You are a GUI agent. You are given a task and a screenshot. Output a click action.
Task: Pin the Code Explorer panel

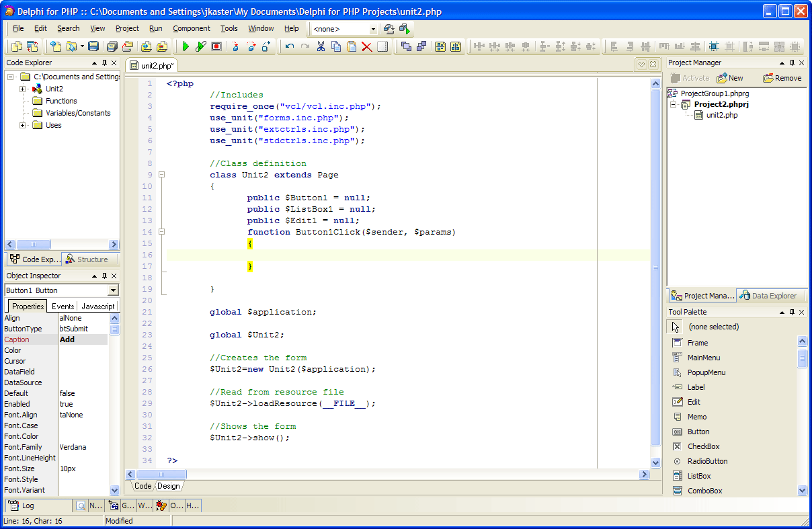tap(104, 63)
